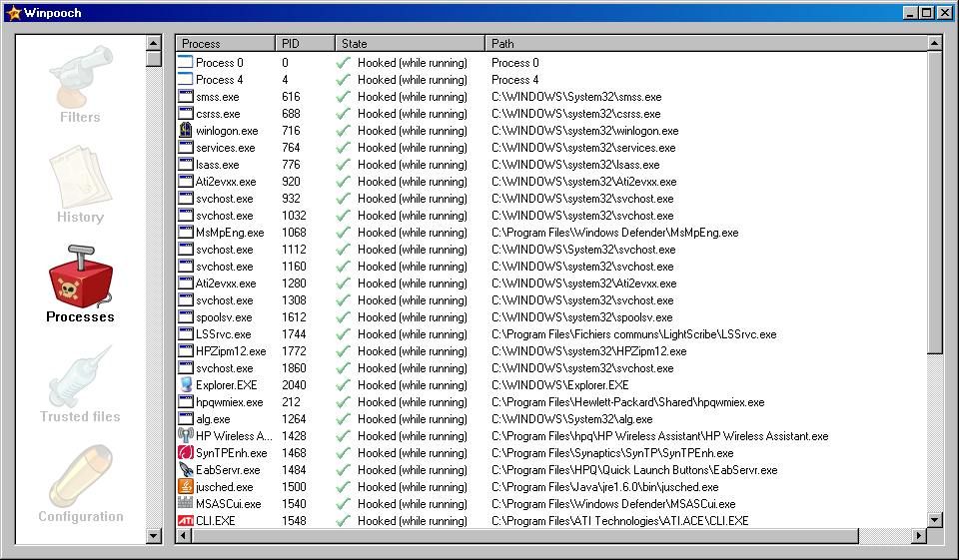Click PID 212 cell
The height and width of the screenshot is (560, 959).
[x=291, y=401]
